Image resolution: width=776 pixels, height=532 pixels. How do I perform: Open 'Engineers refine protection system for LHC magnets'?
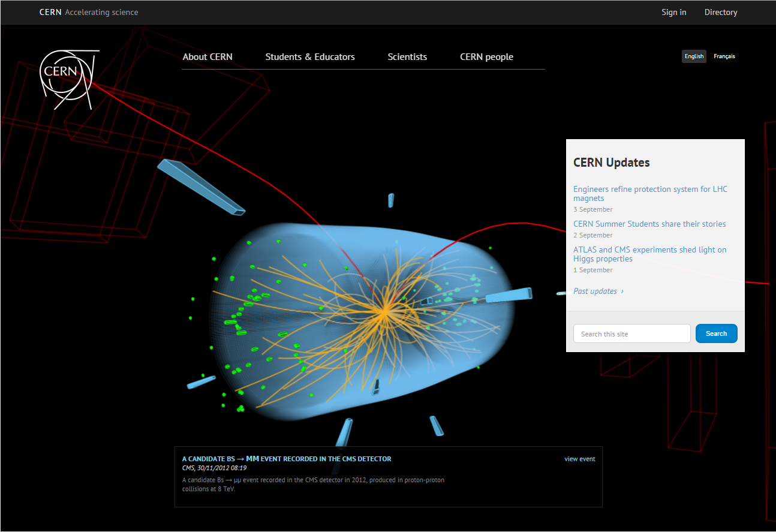click(x=650, y=194)
